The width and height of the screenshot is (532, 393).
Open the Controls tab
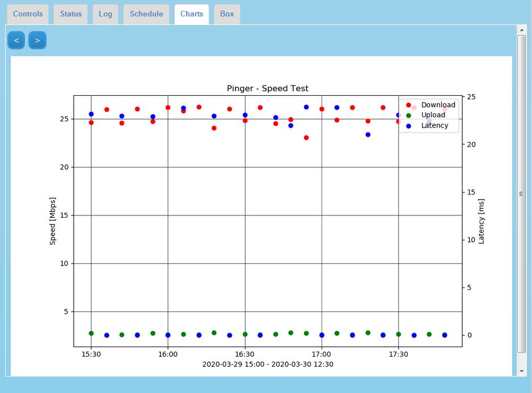click(28, 14)
